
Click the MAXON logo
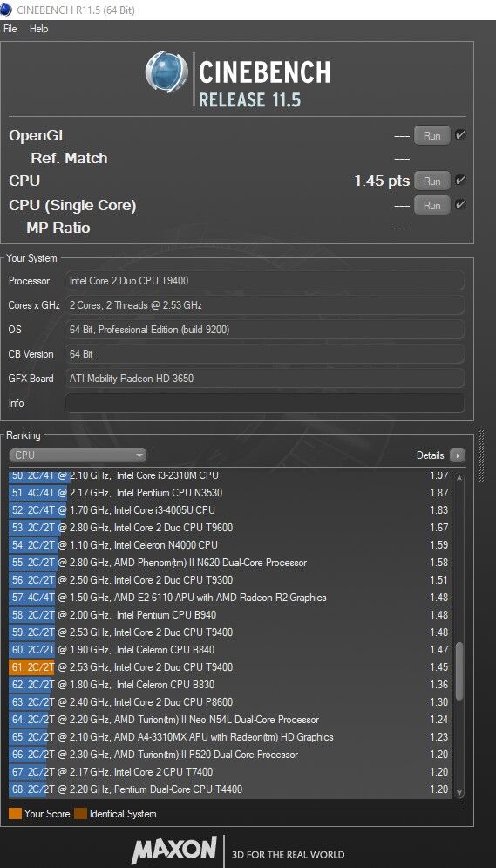173,850
